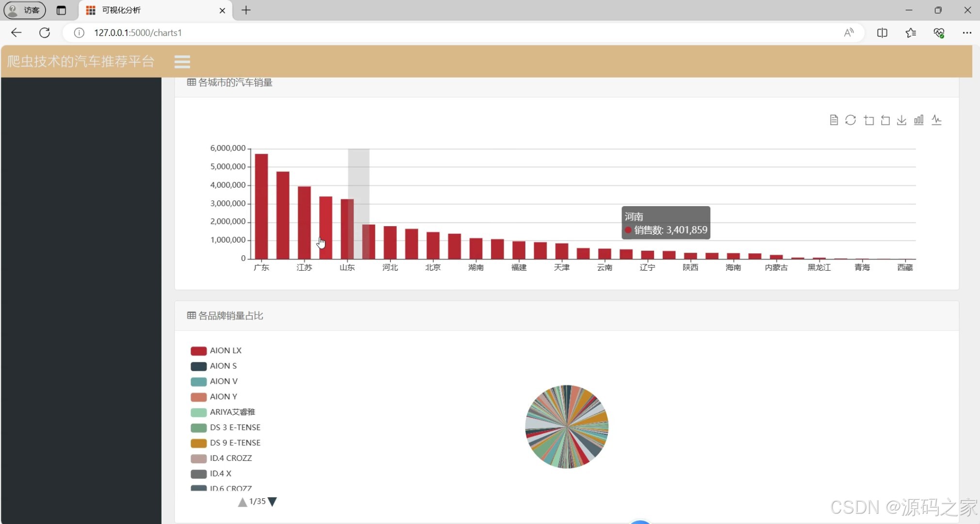The height and width of the screenshot is (524, 980).
Task: Open a new browser tab
Action: pyautogui.click(x=246, y=10)
